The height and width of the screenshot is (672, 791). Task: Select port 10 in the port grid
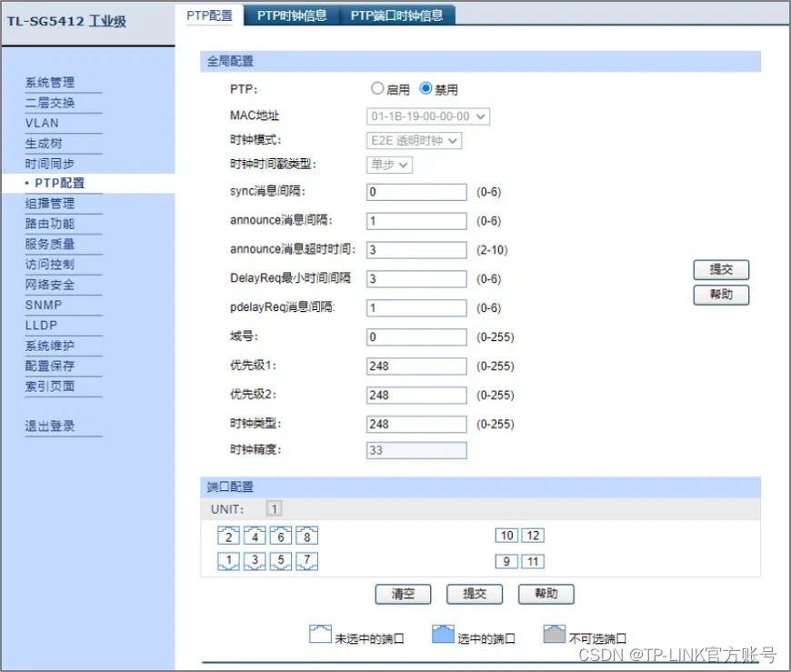pyautogui.click(x=506, y=536)
